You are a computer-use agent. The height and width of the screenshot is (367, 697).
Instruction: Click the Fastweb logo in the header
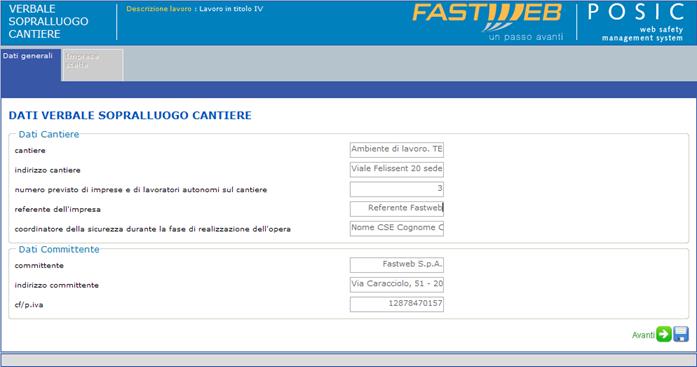point(487,21)
